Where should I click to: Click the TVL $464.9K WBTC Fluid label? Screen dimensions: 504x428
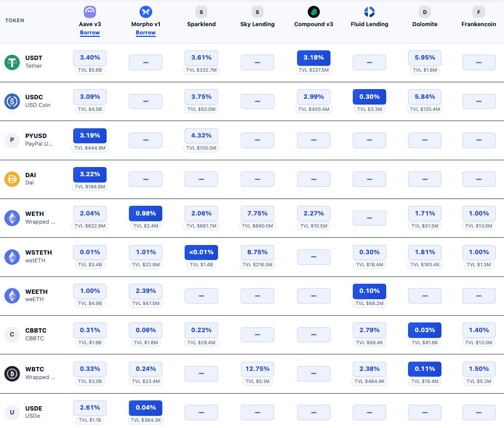coord(369,382)
